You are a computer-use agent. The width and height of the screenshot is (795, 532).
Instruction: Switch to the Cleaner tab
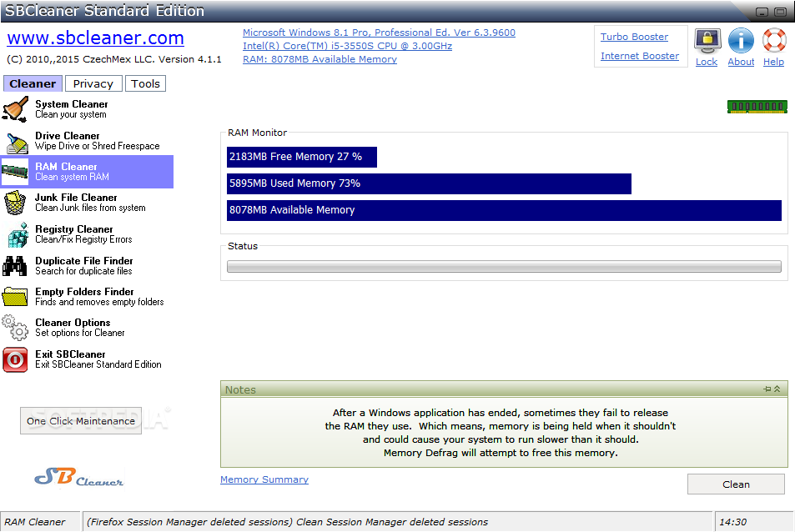[33, 83]
